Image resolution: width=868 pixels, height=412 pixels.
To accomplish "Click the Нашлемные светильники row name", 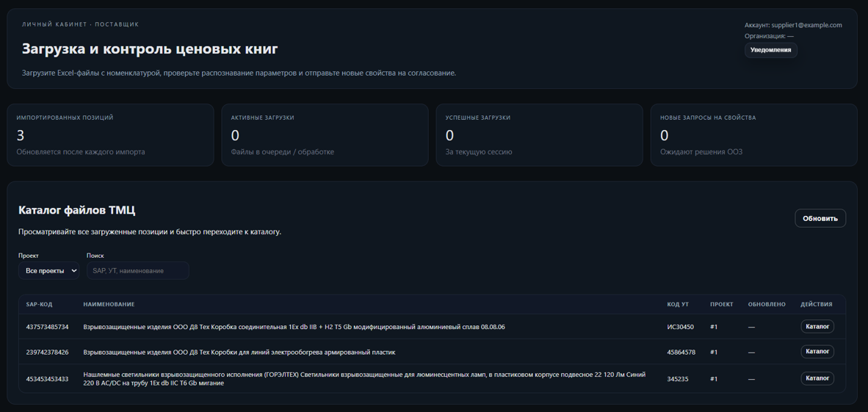I will pyautogui.click(x=364, y=378).
